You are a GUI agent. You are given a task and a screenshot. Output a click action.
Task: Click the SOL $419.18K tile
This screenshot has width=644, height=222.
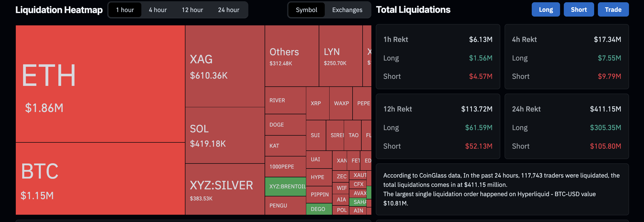coord(225,135)
